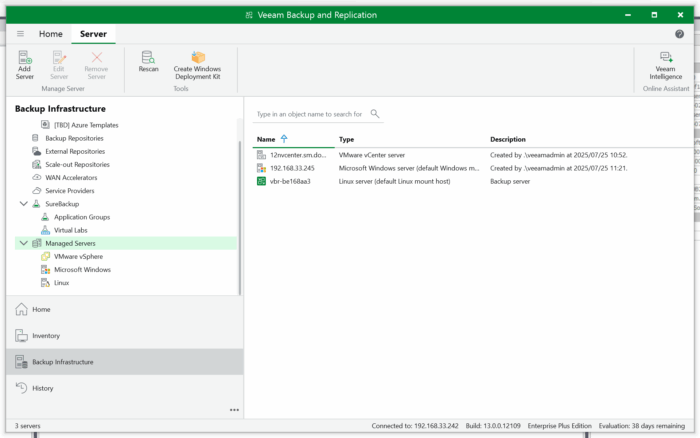Open the Backup Infrastructure navigation view
Screen dimensions: 700x438
[125, 362]
